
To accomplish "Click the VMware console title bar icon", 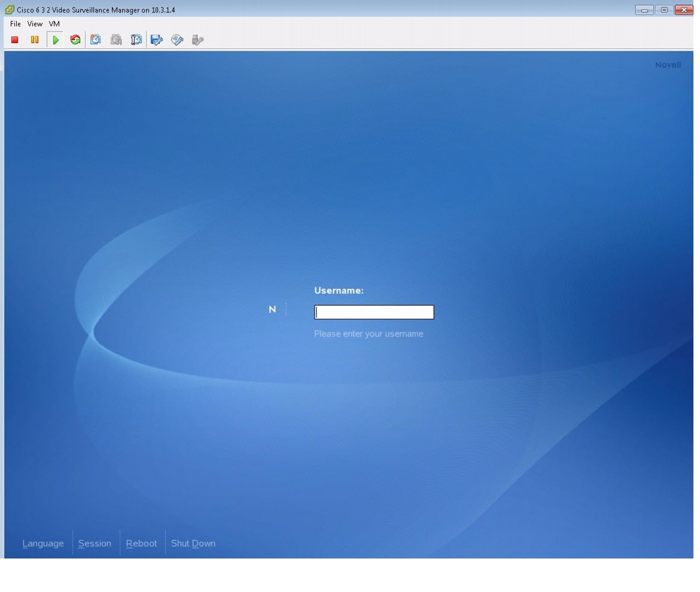I will coord(10,10).
